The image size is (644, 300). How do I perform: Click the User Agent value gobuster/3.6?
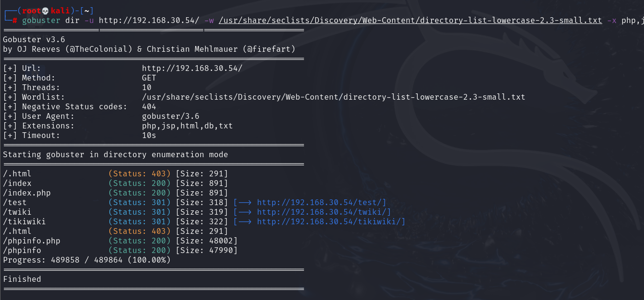171,116
